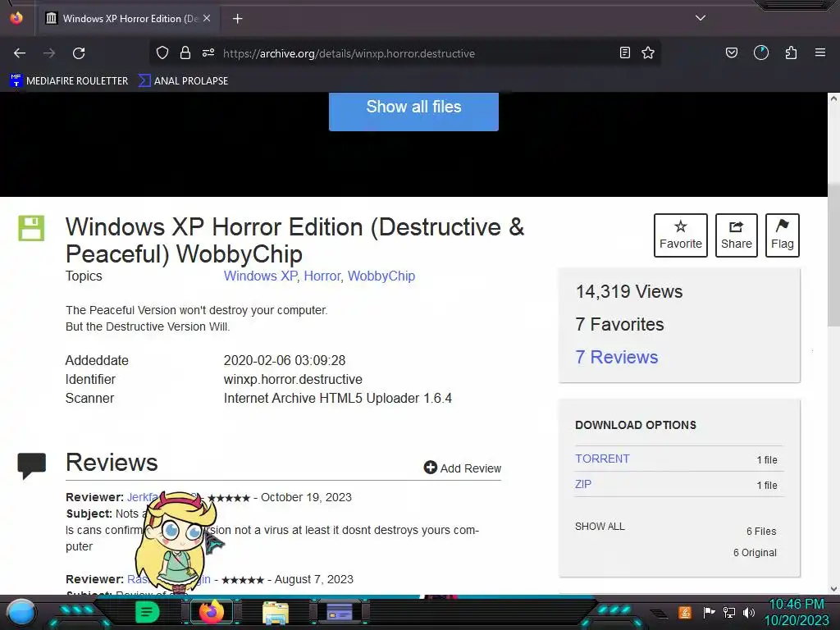Open the Action Center flag icon
840x630 pixels.
[709, 612]
